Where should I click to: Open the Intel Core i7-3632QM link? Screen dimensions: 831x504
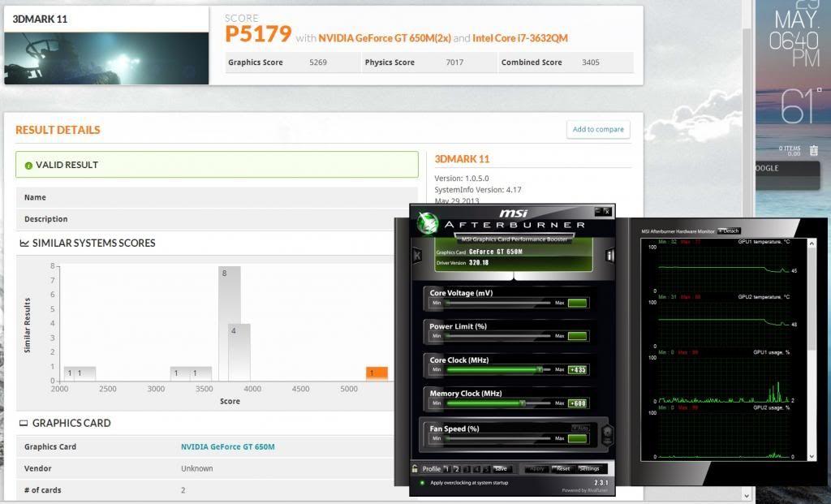pyautogui.click(x=520, y=38)
